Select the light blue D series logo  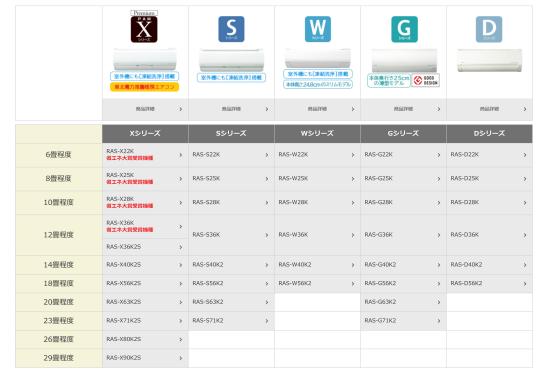click(x=489, y=29)
